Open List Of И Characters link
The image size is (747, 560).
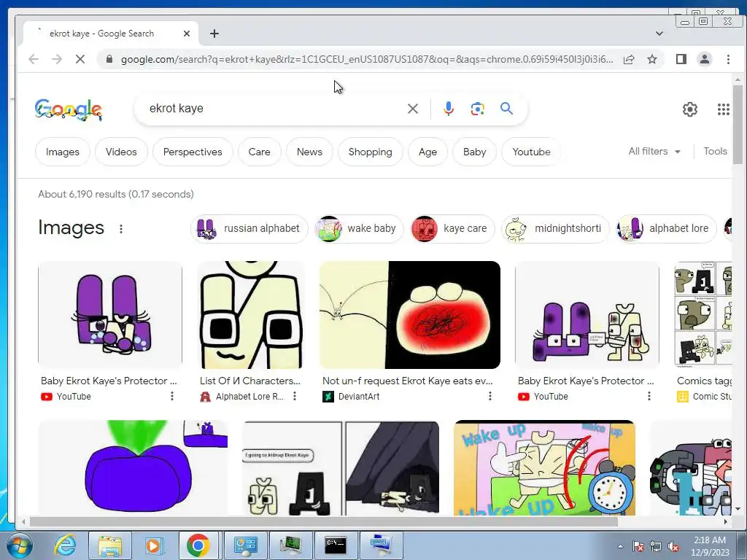coord(250,381)
